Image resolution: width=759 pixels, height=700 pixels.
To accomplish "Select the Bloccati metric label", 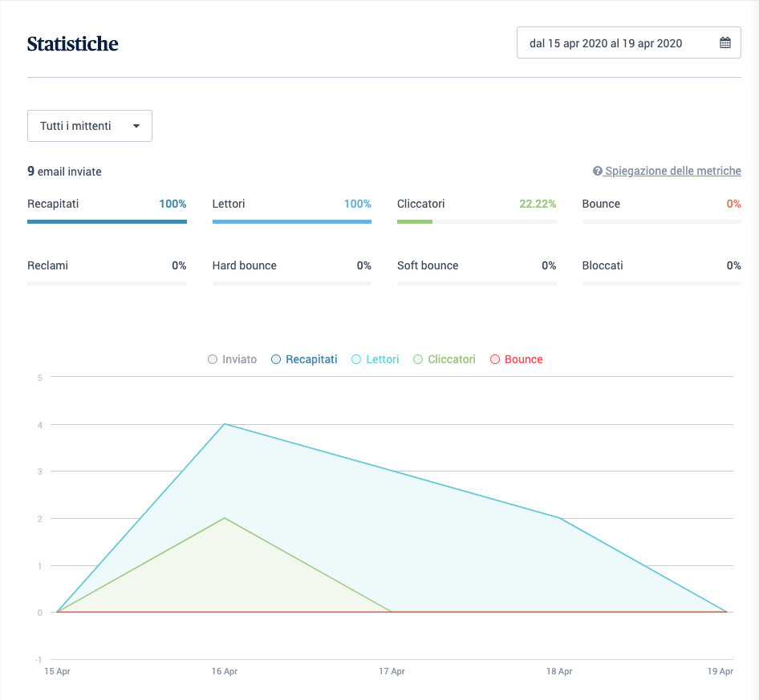I will [603, 265].
